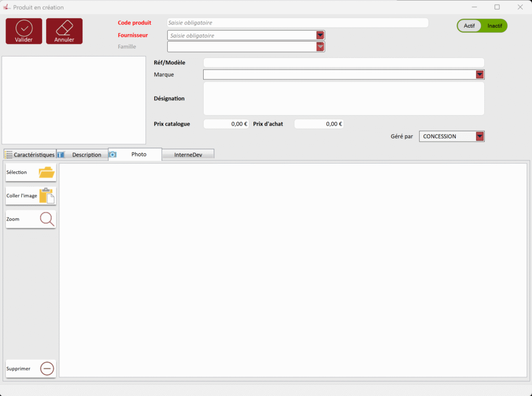Click the app logo in title bar
Image resolution: width=532 pixels, height=396 pixels.
(x=7, y=7)
